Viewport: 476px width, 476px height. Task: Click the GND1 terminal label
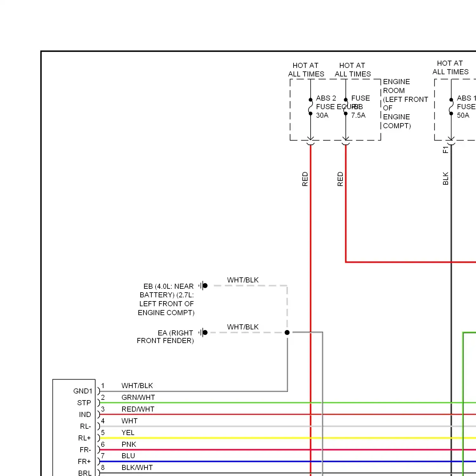tap(83, 391)
